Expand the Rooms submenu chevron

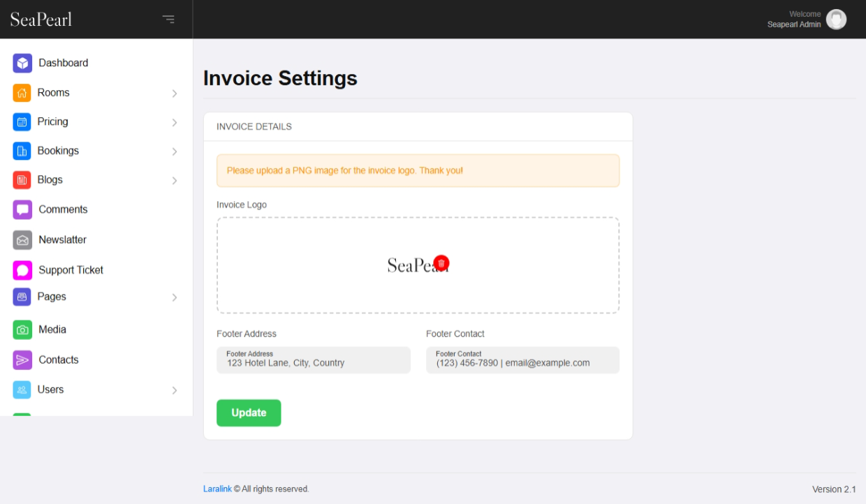click(x=175, y=94)
